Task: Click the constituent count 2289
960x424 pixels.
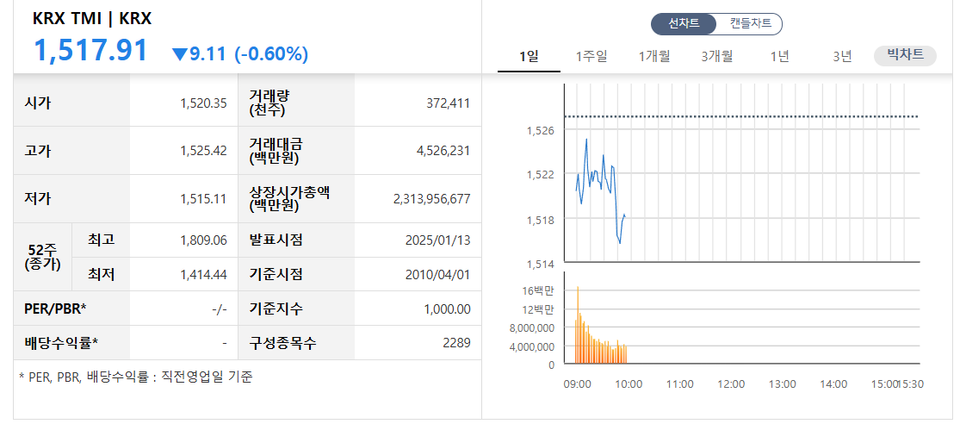Action: pos(457,343)
